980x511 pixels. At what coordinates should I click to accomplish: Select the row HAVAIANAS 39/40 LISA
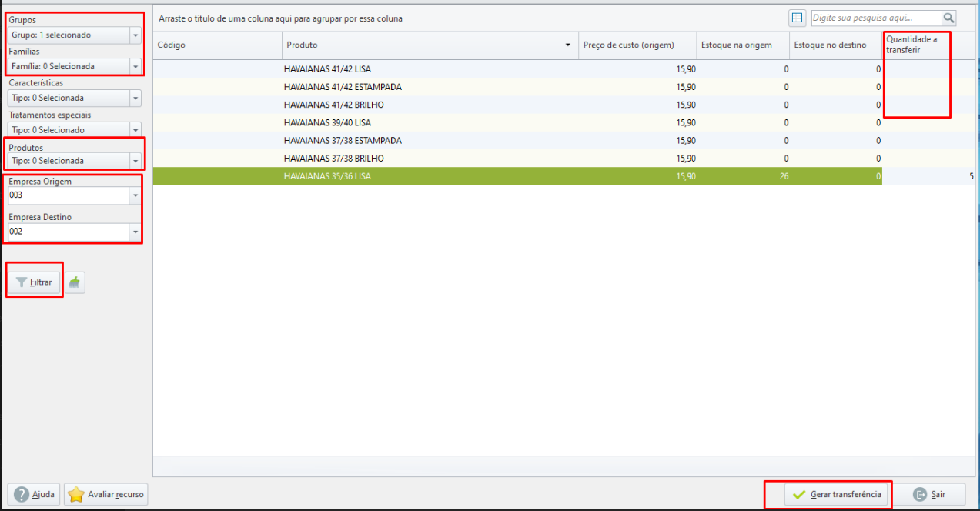tap(564, 122)
